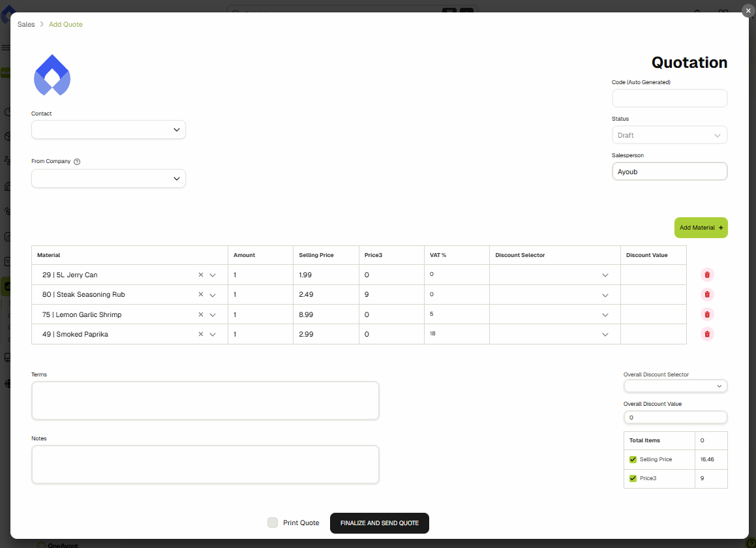756x548 pixels.
Task: Uncheck the Selling Price total checkbox
Action: (x=633, y=459)
